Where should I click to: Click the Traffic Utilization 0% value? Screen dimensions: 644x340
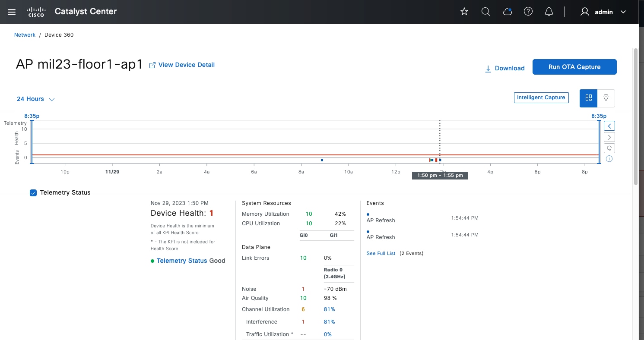pos(328,334)
